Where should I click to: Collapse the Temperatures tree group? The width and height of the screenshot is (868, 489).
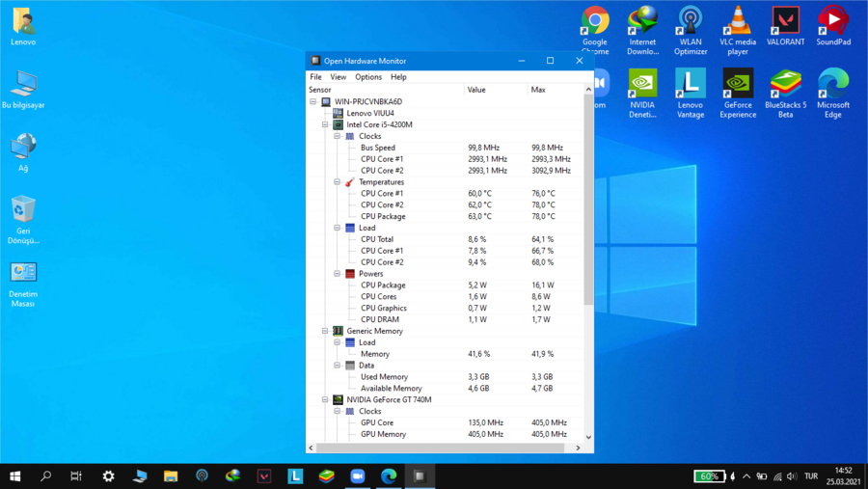click(337, 182)
